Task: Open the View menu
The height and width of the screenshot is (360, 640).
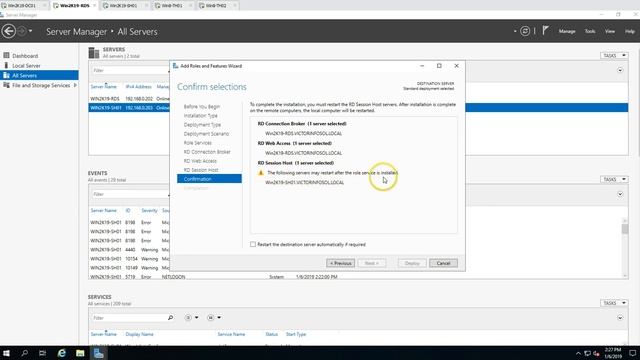Action: [610, 31]
